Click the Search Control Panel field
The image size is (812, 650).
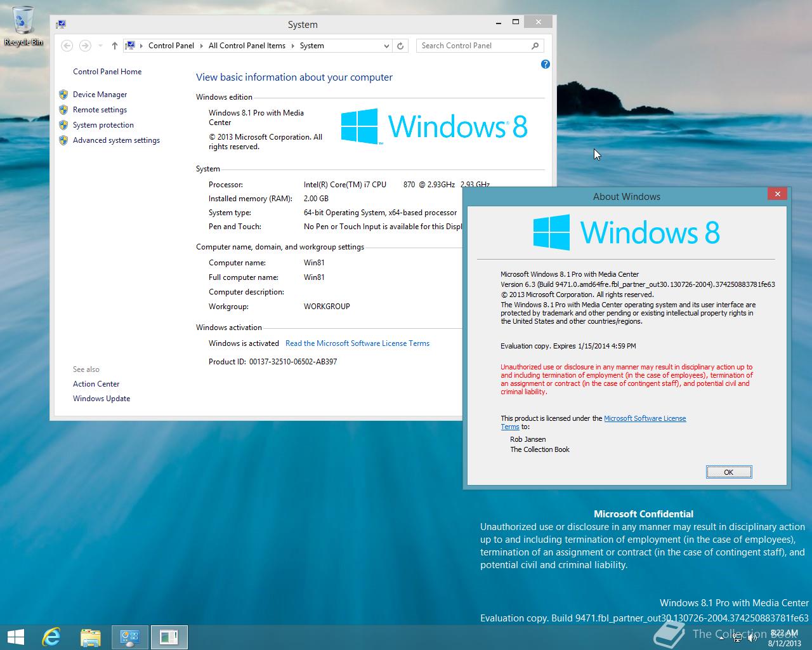click(480, 46)
